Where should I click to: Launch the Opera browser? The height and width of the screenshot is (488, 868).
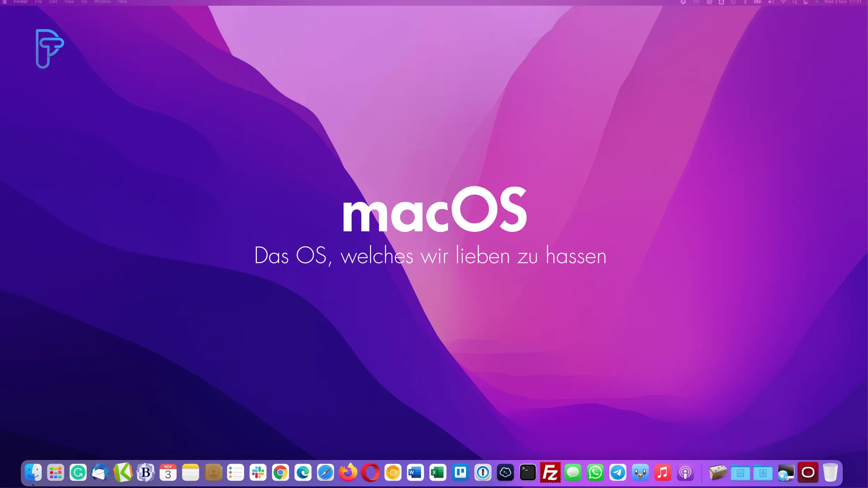pos(370,472)
